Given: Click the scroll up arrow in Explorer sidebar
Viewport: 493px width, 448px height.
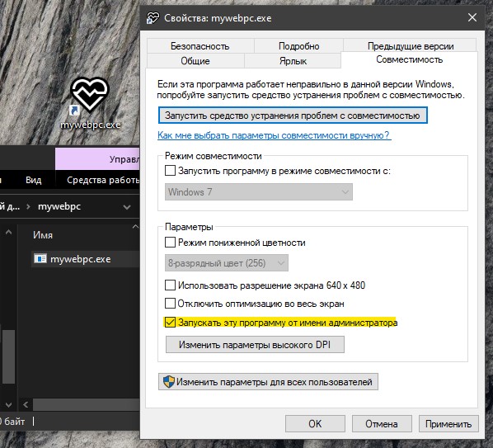Looking at the screenshot, I should [x=9, y=233].
